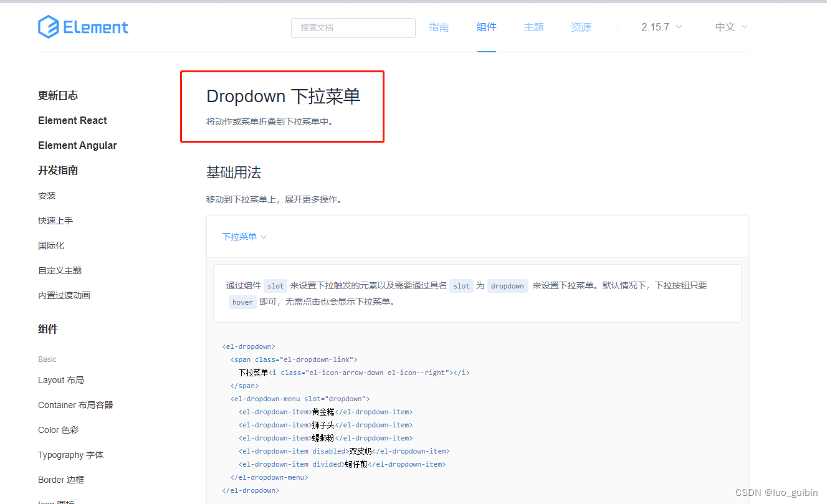Go to the 国际化 page
Image resolution: width=827 pixels, height=504 pixels.
point(51,245)
